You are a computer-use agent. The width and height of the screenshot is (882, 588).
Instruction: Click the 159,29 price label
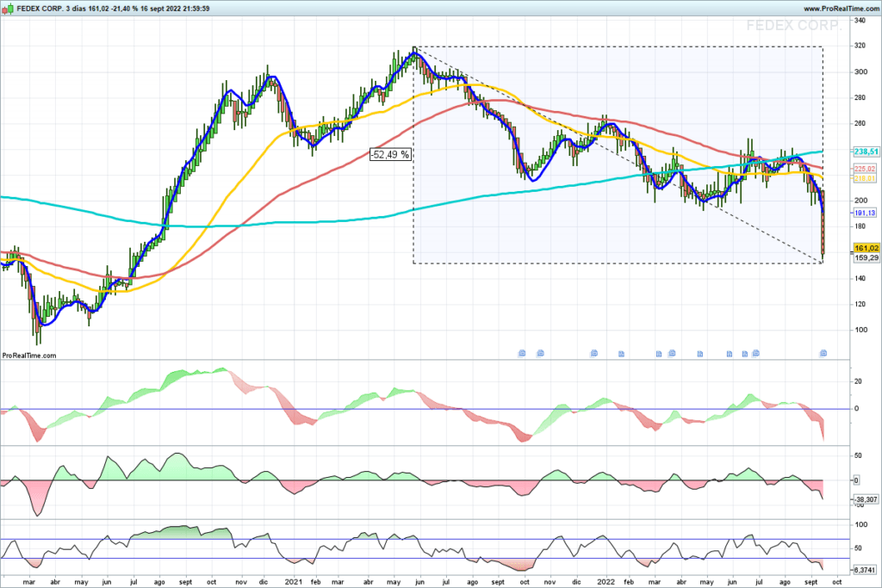pyautogui.click(x=866, y=257)
